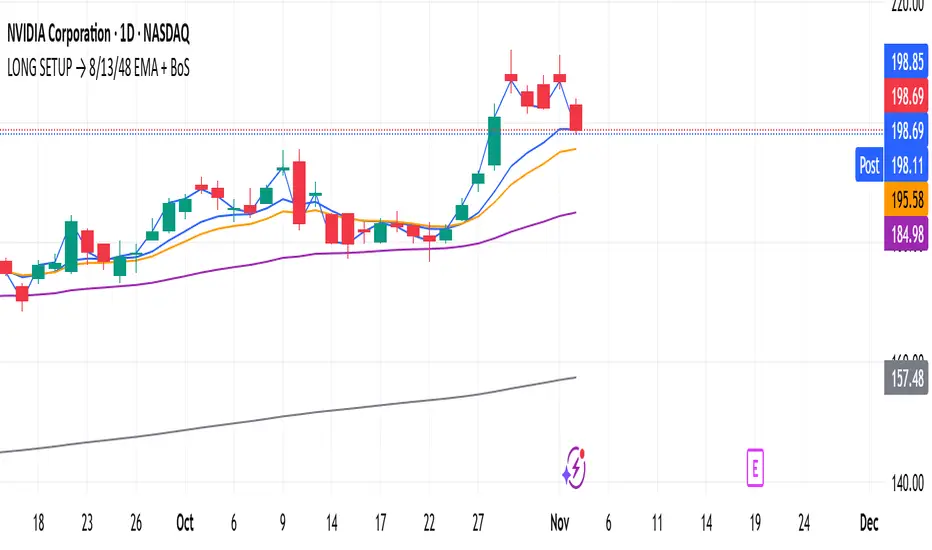Click the purple lightning event icon
This screenshot has width=932, height=550.
click(x=574, y=468)
